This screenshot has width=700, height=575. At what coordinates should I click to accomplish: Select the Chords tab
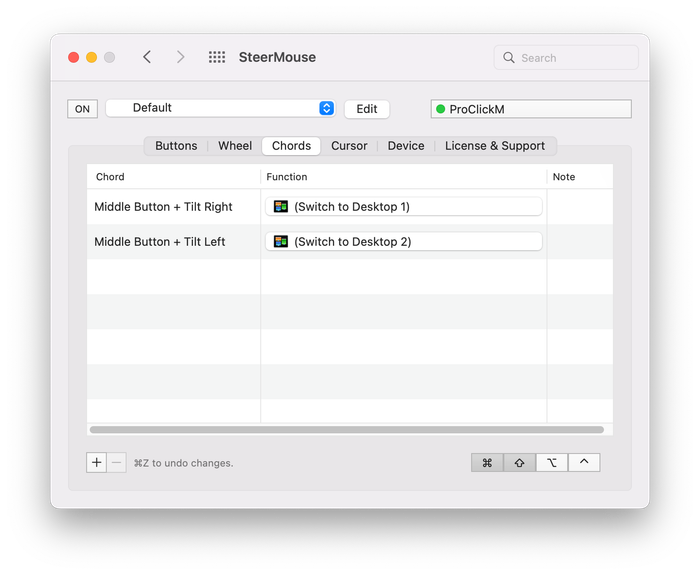(x=291, y=146)
